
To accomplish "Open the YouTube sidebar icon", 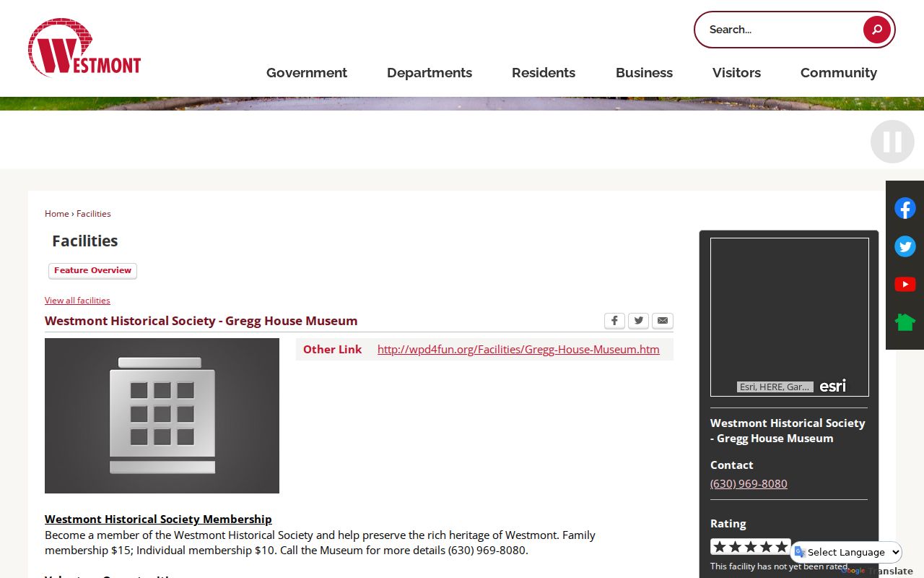I will coord(905,284).
